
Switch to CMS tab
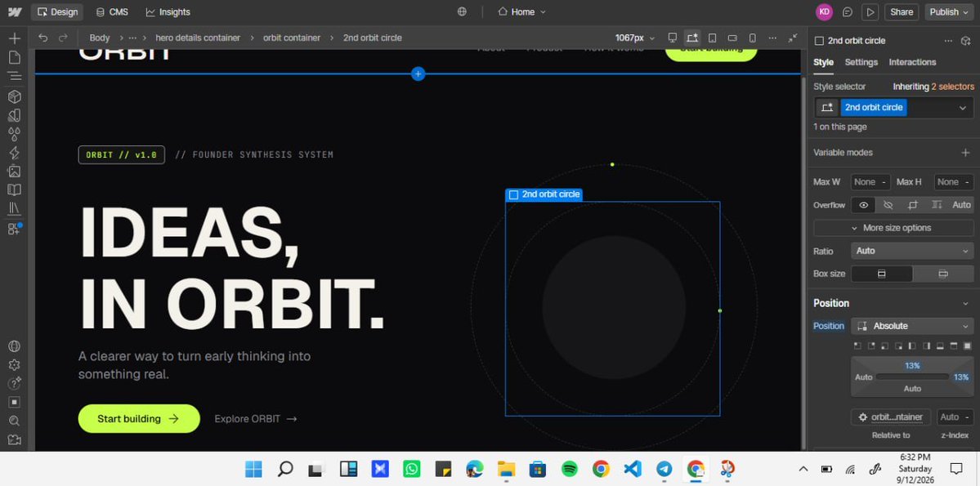click(112, 12)
